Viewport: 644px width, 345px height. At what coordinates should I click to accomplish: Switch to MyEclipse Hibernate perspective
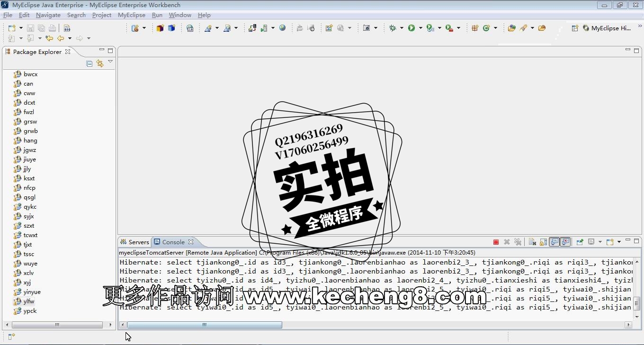tap(607, 28)
